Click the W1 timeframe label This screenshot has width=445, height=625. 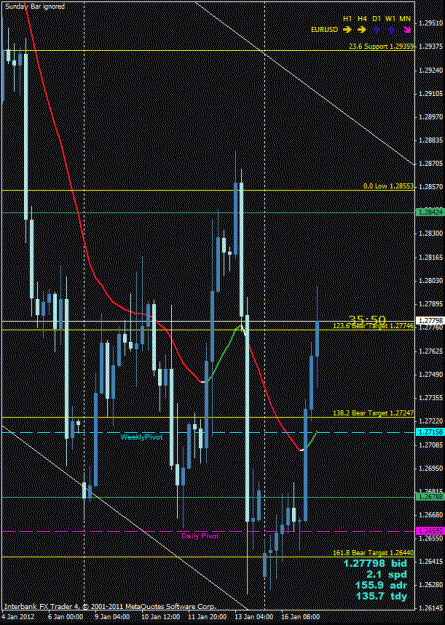[391, 19]
